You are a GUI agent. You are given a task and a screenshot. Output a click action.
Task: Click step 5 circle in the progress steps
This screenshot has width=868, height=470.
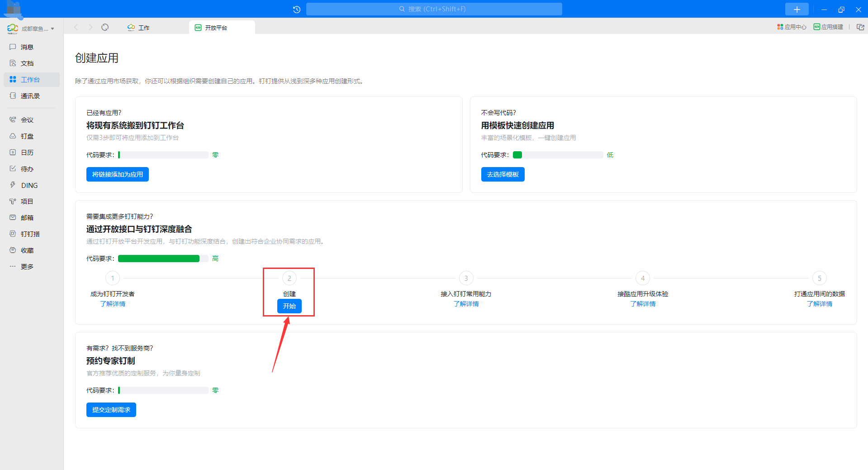click(x=820, y=278)
